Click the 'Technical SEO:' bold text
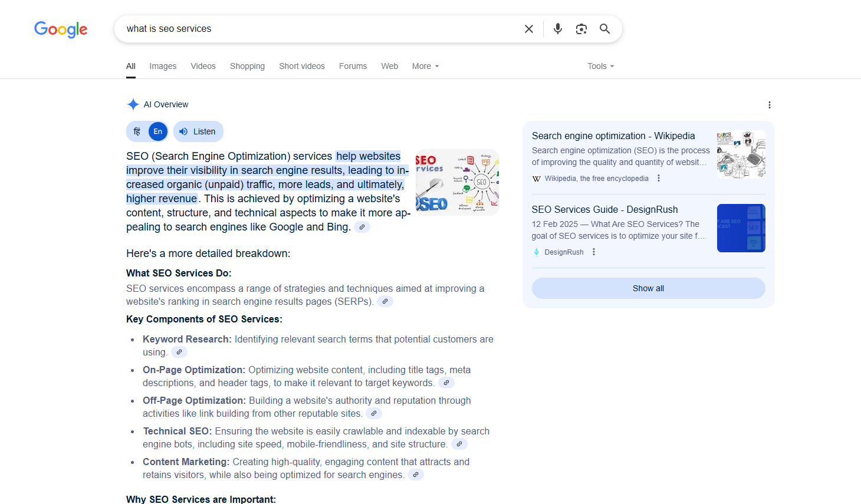 (x=178, y=431)
